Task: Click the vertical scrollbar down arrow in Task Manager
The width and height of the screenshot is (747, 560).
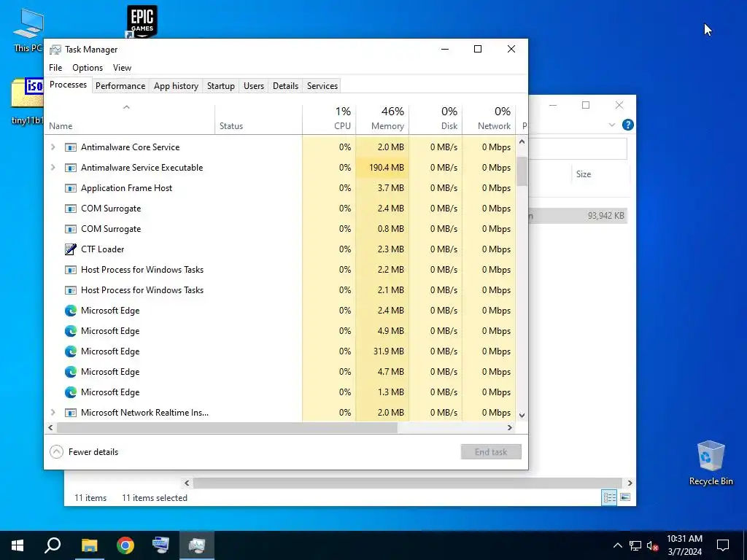Action: (x=522, y=415)
